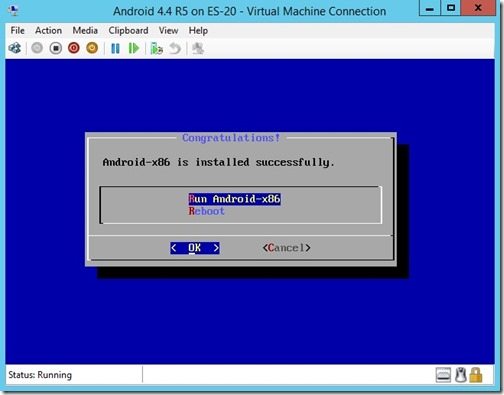The width and height of the screenshot is (504, 395).
Task: Open the Help menu
Action: pos(198,31)
